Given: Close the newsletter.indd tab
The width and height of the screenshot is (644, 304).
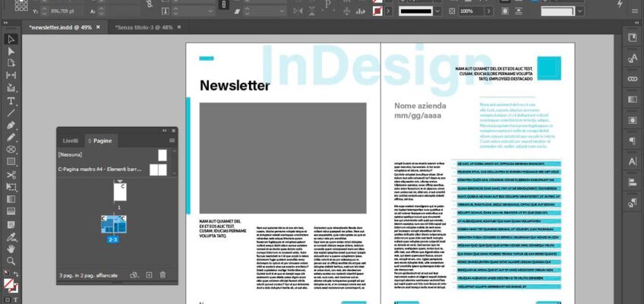Looking at the screenshot, I should (98, 27).
